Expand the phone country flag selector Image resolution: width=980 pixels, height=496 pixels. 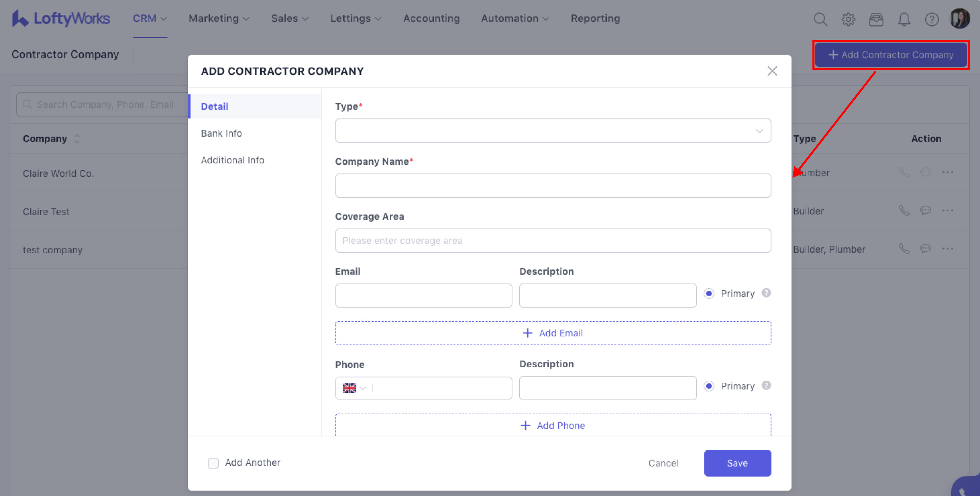pyautogui.click(x=354, y=388)
